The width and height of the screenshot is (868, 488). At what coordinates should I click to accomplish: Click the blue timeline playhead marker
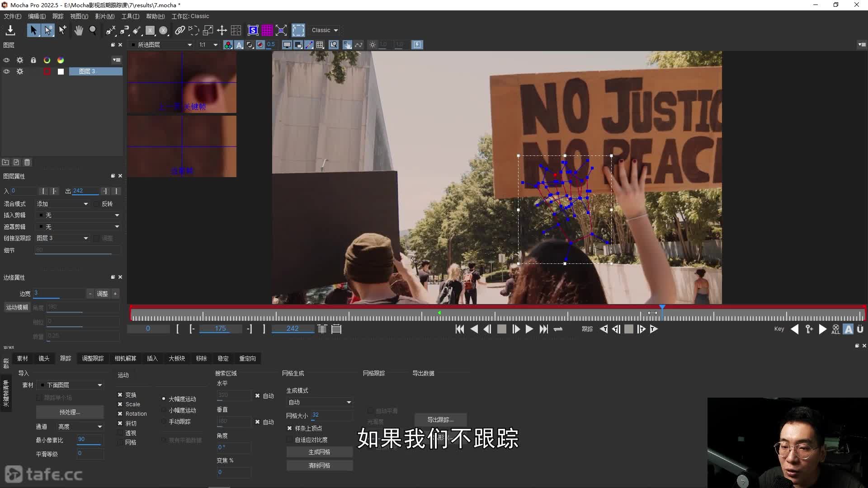[662, 307]
